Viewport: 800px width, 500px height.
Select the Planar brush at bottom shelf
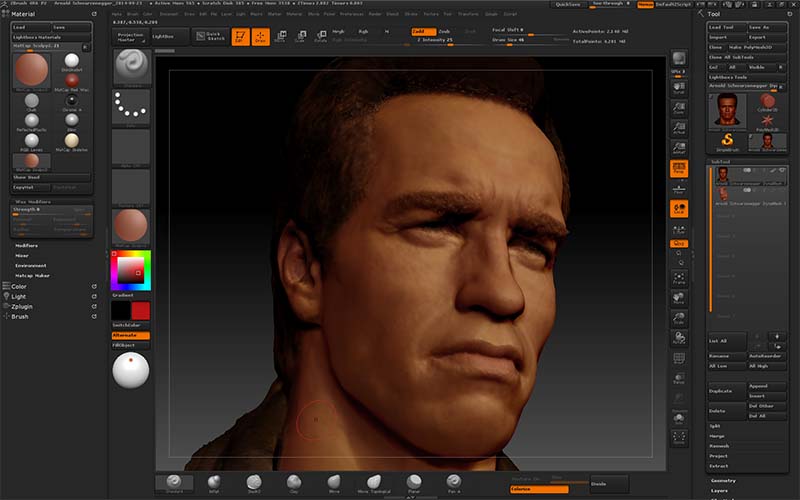click(x=414, y=483)
